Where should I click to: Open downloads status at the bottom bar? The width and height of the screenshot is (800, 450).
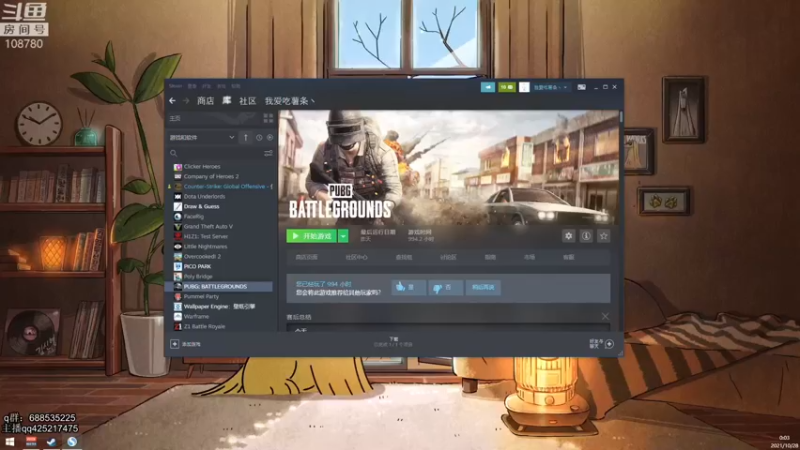click(393, 342)
